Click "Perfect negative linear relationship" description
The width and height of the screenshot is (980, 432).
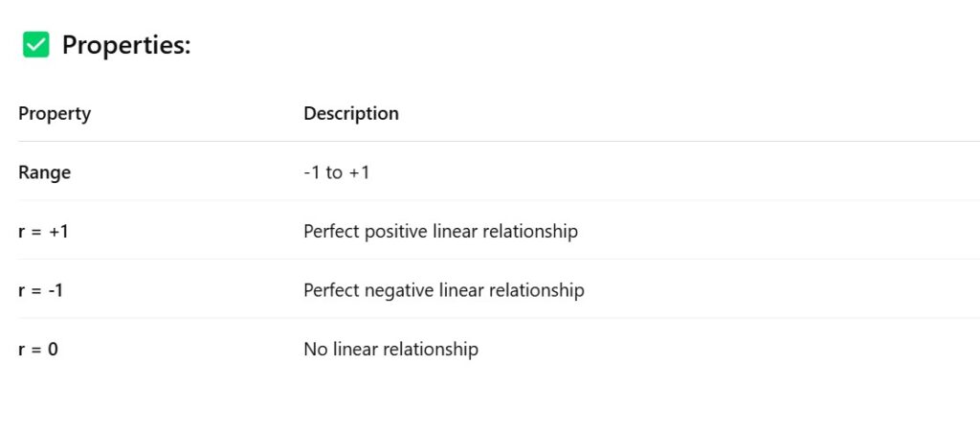pyautogui.click(x=443, y=290)
